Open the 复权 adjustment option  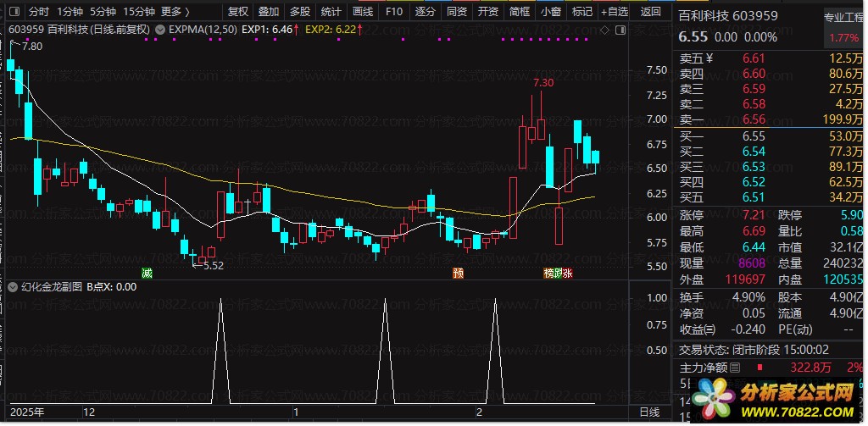click(238, 12)
